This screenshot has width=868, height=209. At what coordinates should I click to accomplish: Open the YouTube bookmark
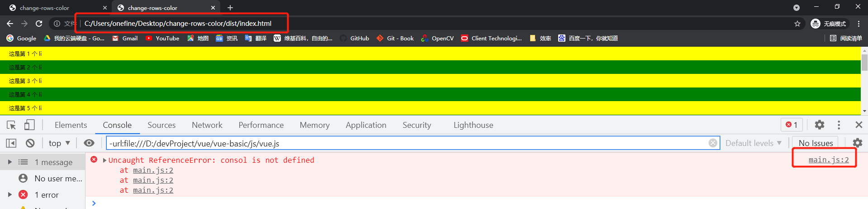point(162,39)
